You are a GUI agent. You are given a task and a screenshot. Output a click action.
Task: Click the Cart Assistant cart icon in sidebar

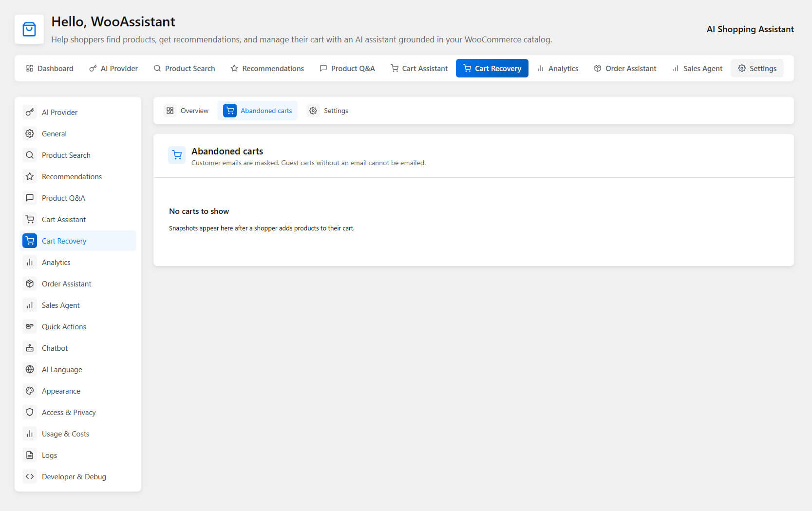point(30,219)
